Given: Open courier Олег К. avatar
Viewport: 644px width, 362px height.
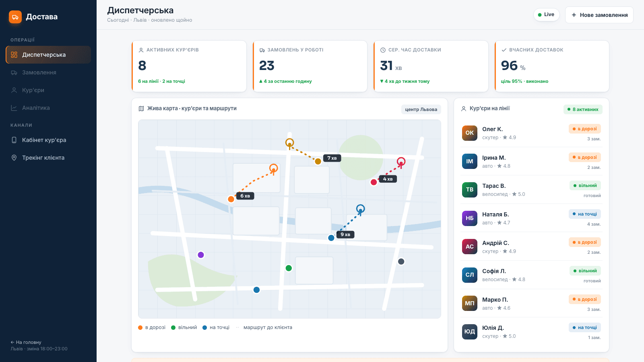Looking at the screenshot, I should 470,133.
